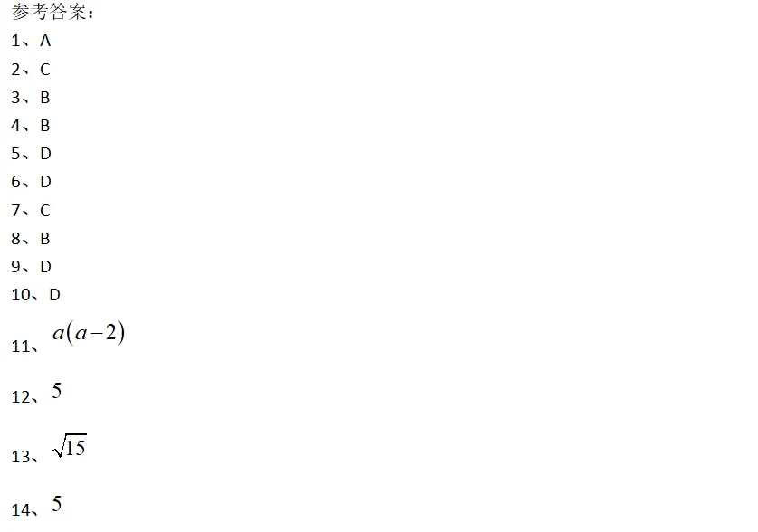The height and width of the screenshot is (532, 758).
Task: Select answer line 5、D
Action: 32,154
